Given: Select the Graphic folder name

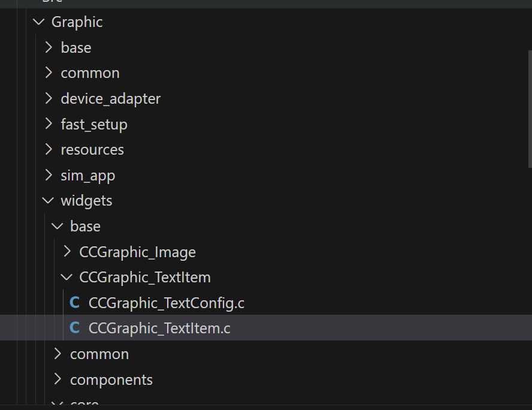Looking at the screenshot, I should point(77,22).
